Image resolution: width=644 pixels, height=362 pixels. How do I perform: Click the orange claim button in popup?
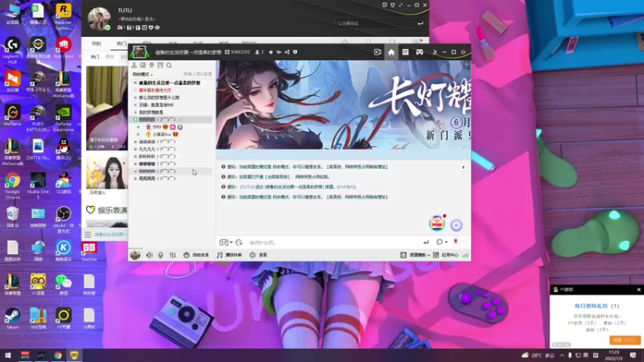tap(625, 339)
